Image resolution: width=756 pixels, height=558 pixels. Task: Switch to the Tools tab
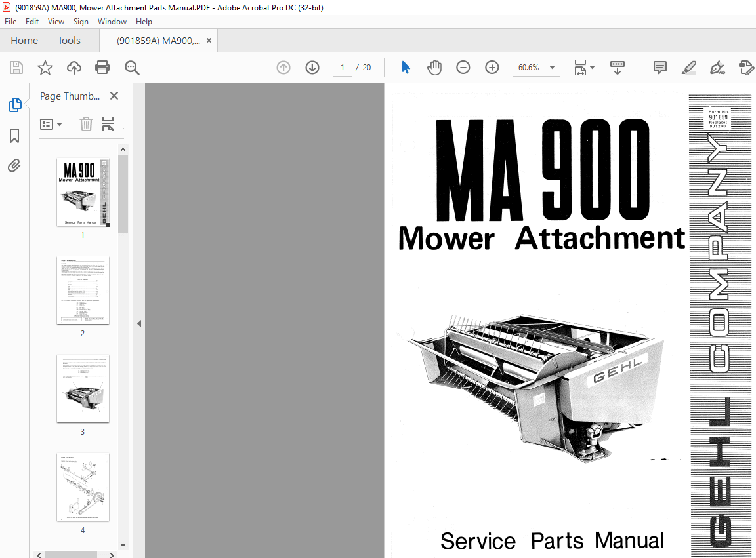(69, 40)
